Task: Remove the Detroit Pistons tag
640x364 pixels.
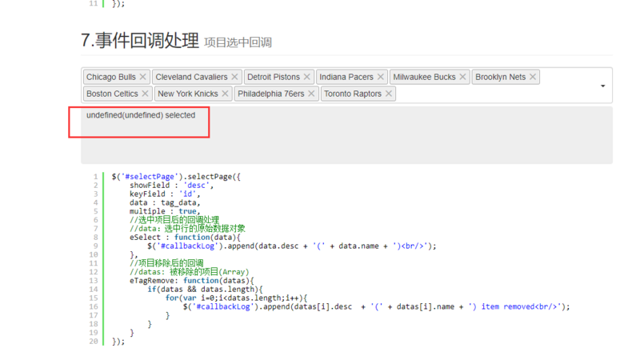Action: [306, 77]
